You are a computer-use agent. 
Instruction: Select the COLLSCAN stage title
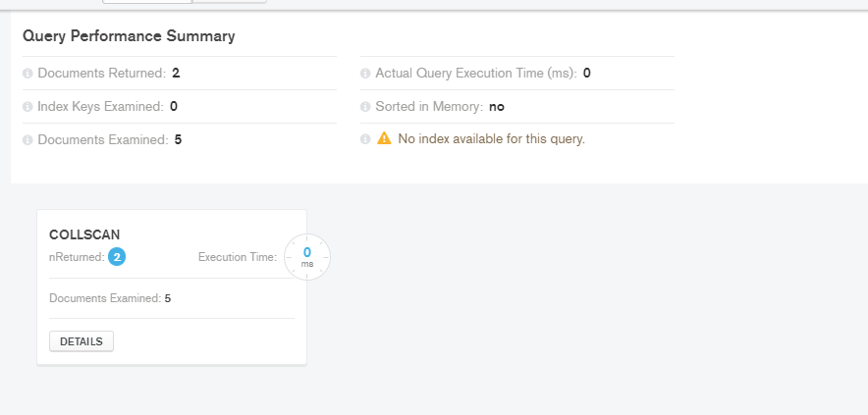tap(84, 234)
